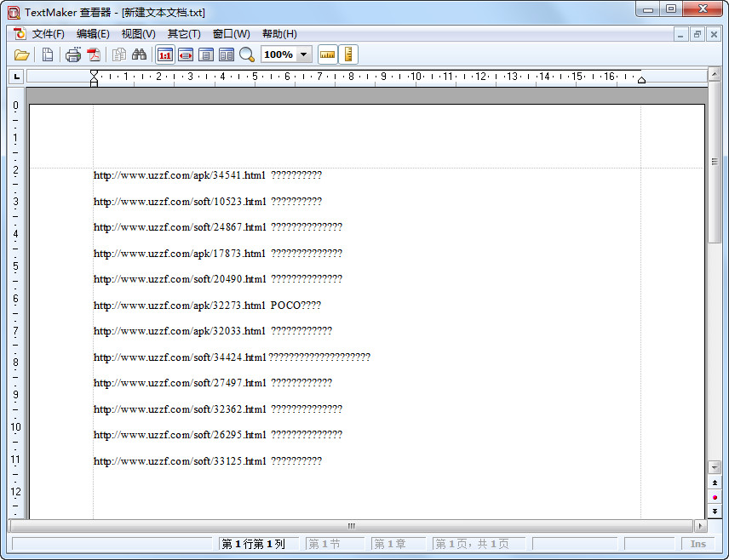Image resolution: width=729 pixels, height=560 pixels.
Task: Toggle the vertical ruler
Action: click(x=348, y=54)
